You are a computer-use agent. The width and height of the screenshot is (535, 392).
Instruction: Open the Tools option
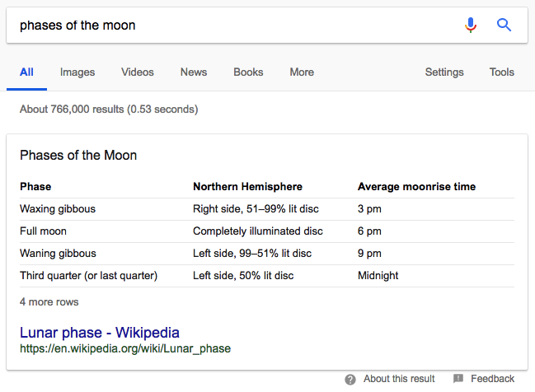click(502, 72)
